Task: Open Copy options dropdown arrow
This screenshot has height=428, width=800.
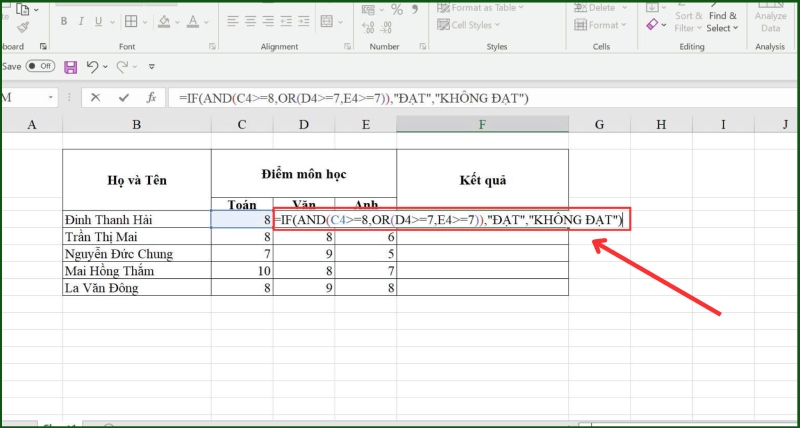Action: (36, 10)
